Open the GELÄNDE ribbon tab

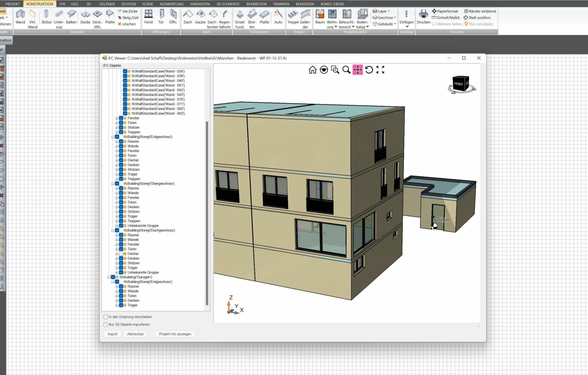[107, 4]
